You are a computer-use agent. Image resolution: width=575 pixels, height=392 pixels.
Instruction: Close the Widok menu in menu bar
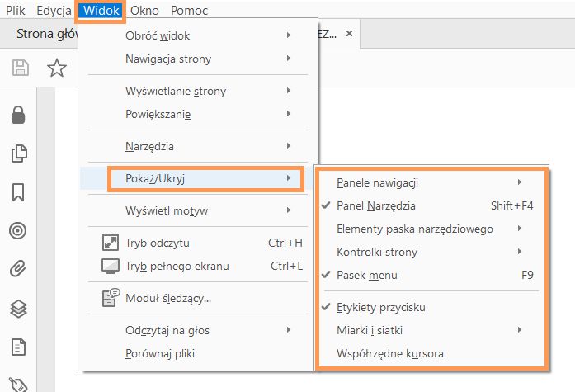pos(101,10)
